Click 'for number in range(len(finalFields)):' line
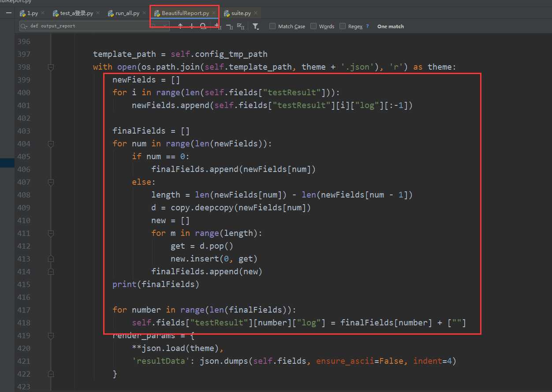The width and height of the screenshot is (552, 392). (205, 310)
